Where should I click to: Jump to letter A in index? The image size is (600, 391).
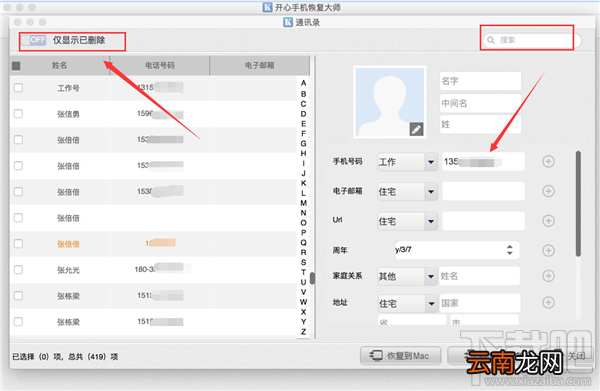tap(303, 83)
